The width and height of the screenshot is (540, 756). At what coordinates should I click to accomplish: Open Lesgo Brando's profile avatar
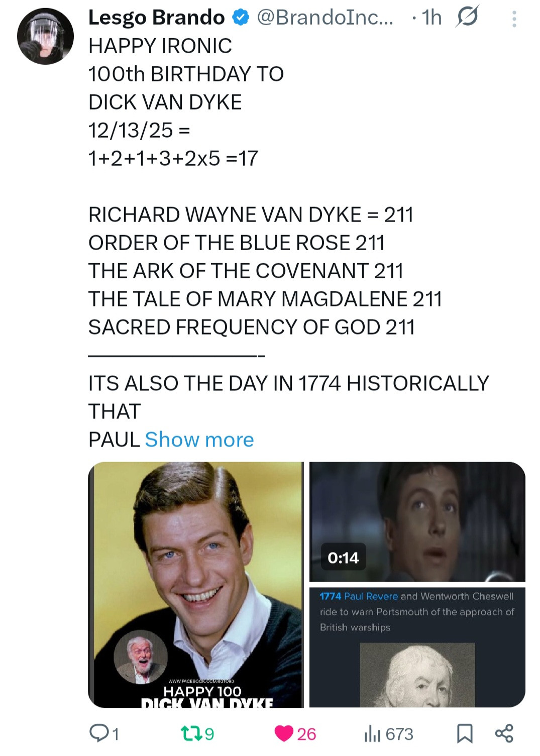tap(45, 36)
